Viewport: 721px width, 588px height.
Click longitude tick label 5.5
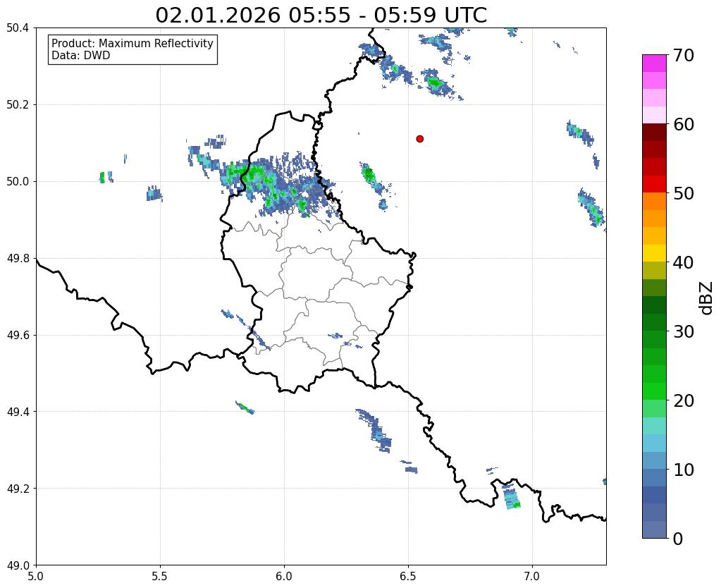coord(160,576)
